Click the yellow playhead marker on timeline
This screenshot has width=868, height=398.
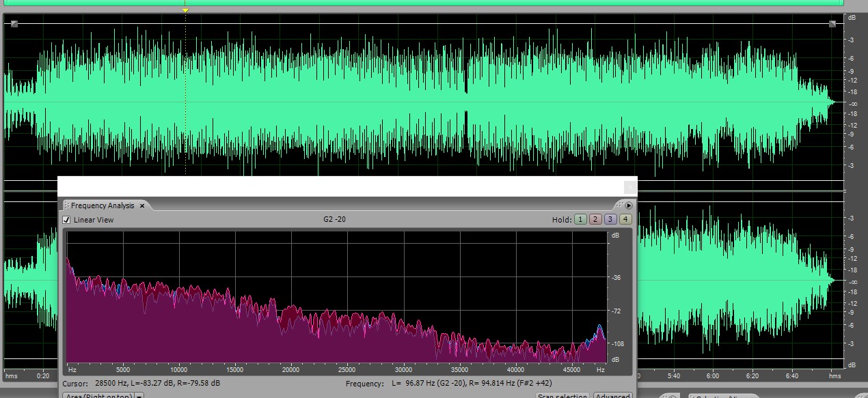pyautogui.click(x=185, y=10)
